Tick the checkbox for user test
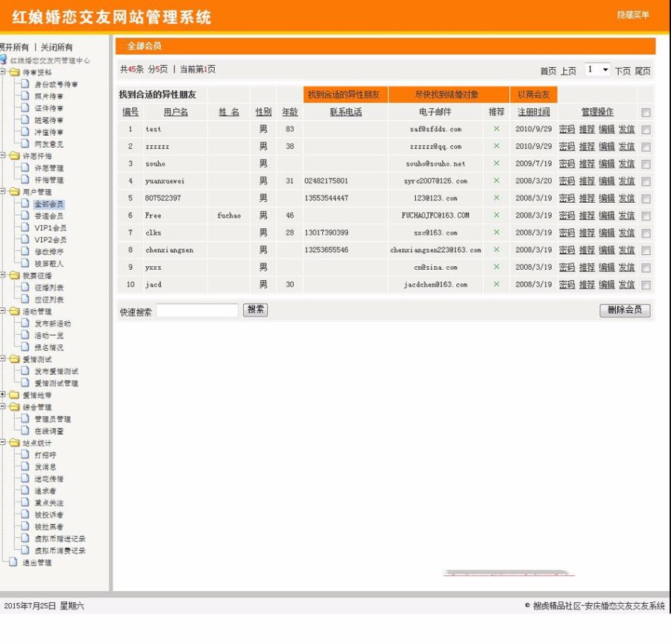This screenshot has height=644, width=671. tap(646, 130)
